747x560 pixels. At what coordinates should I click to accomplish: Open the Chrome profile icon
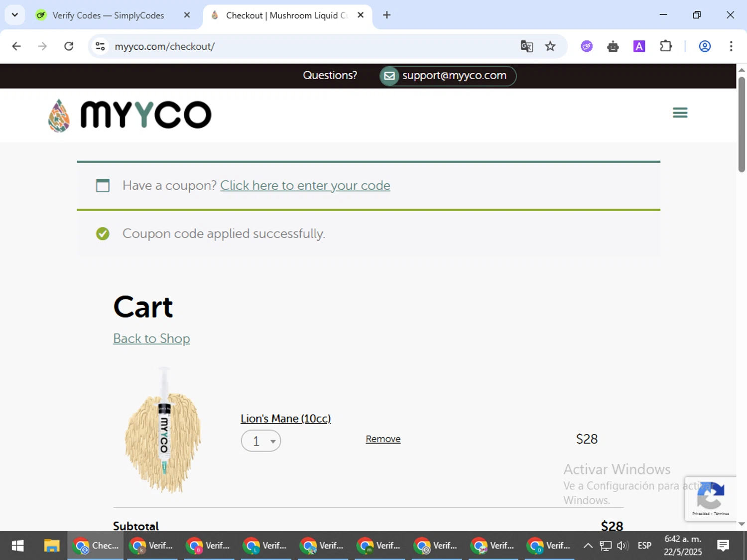click(x=705, y=46)
